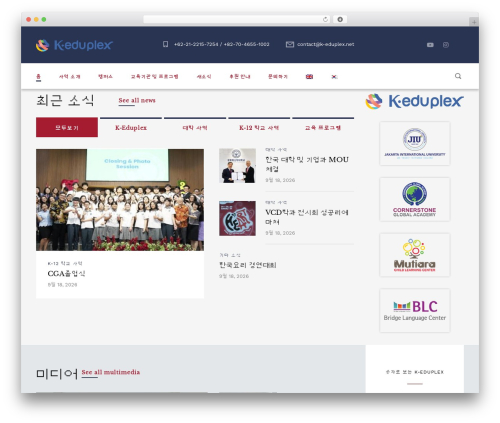
Task: Switch language with the UK flag icon
Action: pyautogui.click(x=309, y=77)
